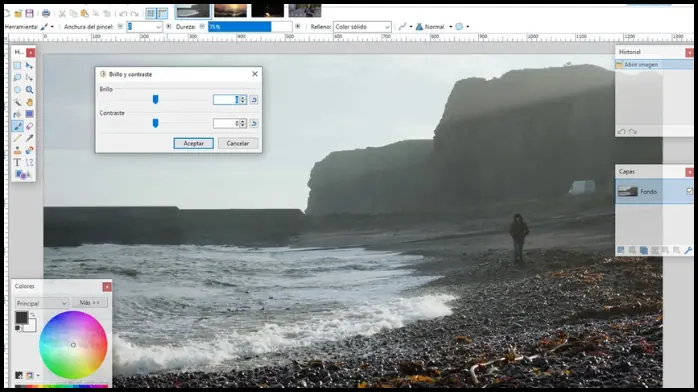Open the Principal color dropdown
This screenshot has width=698, height=392.
click(41, 303)
